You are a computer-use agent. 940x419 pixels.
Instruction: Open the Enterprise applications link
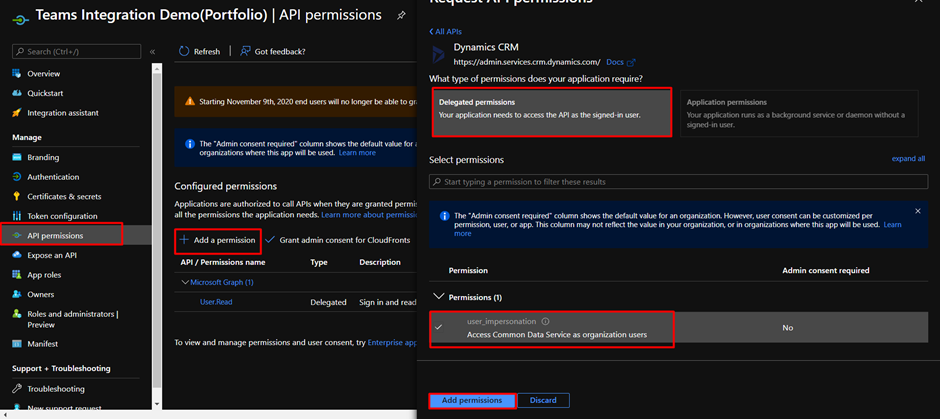pos(392,342)
